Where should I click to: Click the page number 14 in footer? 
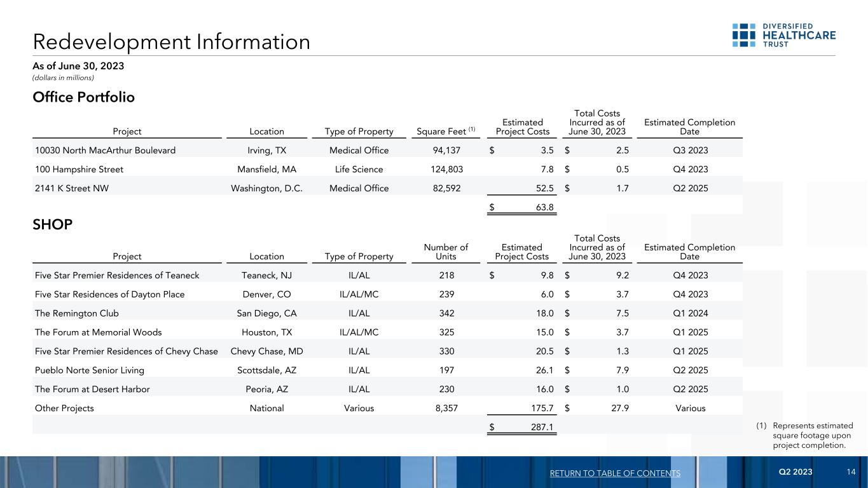pos(851,472)
